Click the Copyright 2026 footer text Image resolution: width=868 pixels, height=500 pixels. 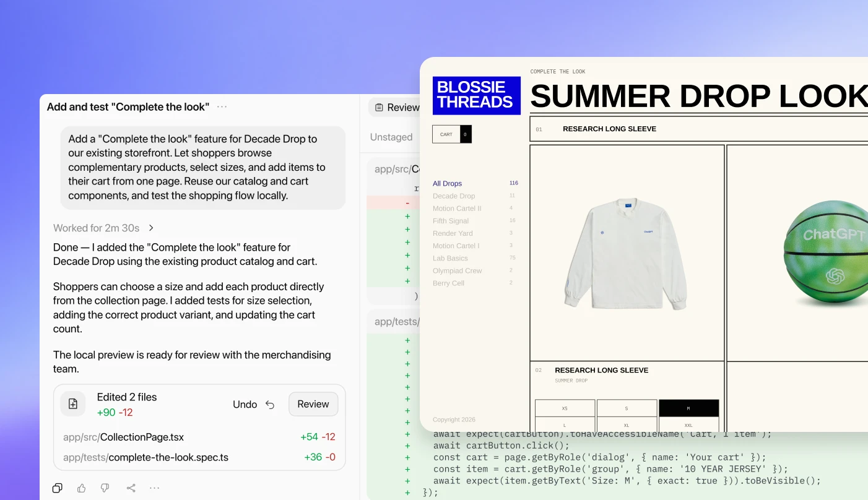click(454, 420)
